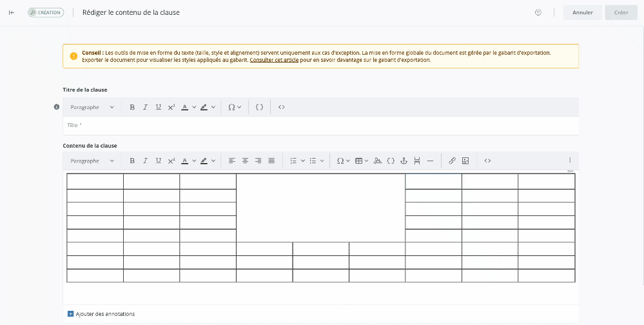Apply superscript in the title toolbar

pos(171,107)
